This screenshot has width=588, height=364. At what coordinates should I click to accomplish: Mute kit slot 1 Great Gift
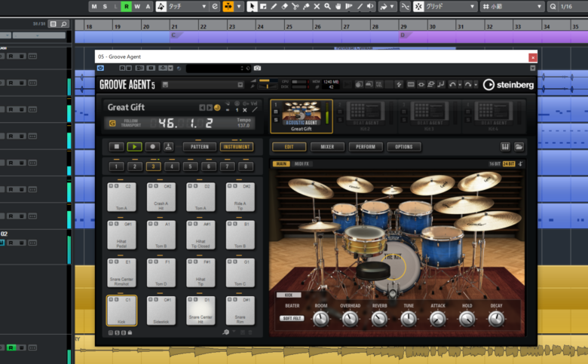pyautogui.click(x=276, y=112)
